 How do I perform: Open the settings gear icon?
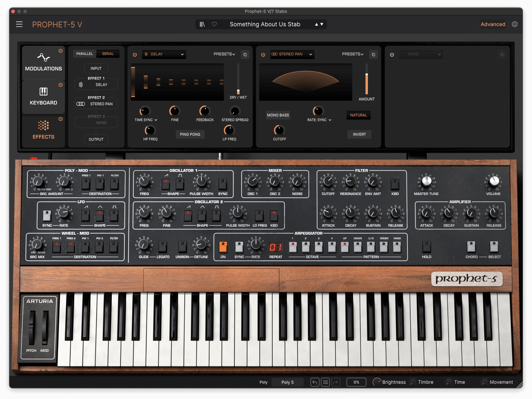[515, 24]
